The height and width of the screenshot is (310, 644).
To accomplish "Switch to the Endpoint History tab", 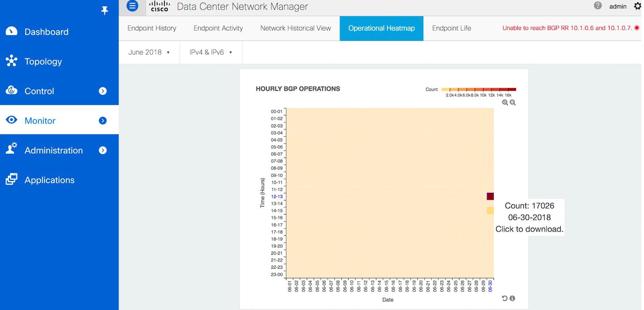I will click(152, 28).
